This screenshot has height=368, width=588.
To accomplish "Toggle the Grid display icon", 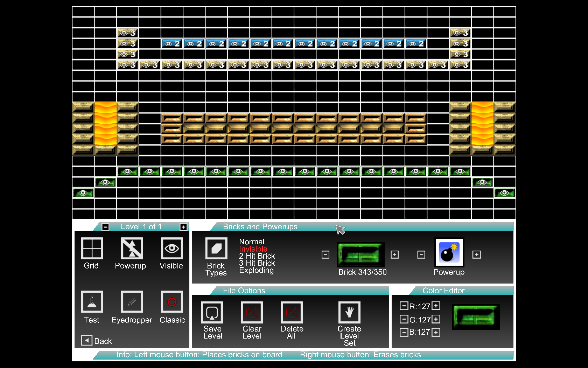I will coord(92,248).
